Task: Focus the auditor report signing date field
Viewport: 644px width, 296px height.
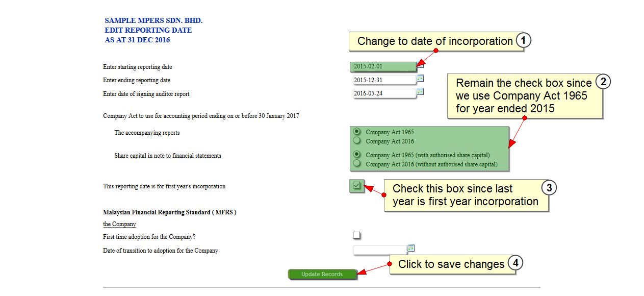Action: [384, 93]
